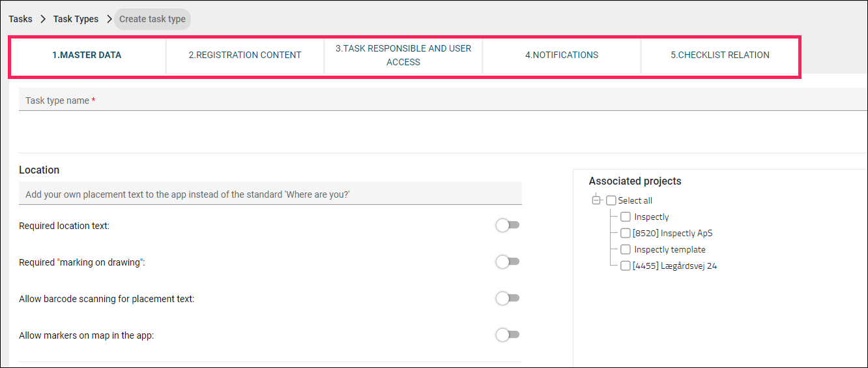Click the Create task type breadcrumb chip
Screen dimensions: 868x368
coord(152,19)
